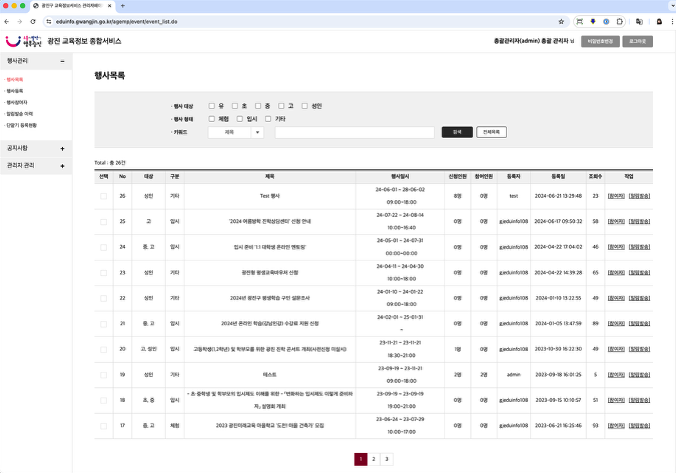The image size is (676, 473).
Task: Go to page 2 of the event list
Action: pos(373,459)
